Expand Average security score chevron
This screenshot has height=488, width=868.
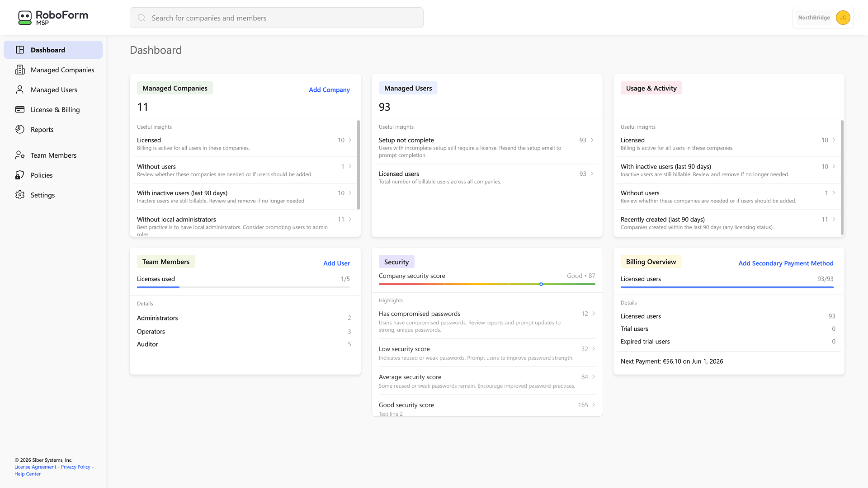(594, 376)
